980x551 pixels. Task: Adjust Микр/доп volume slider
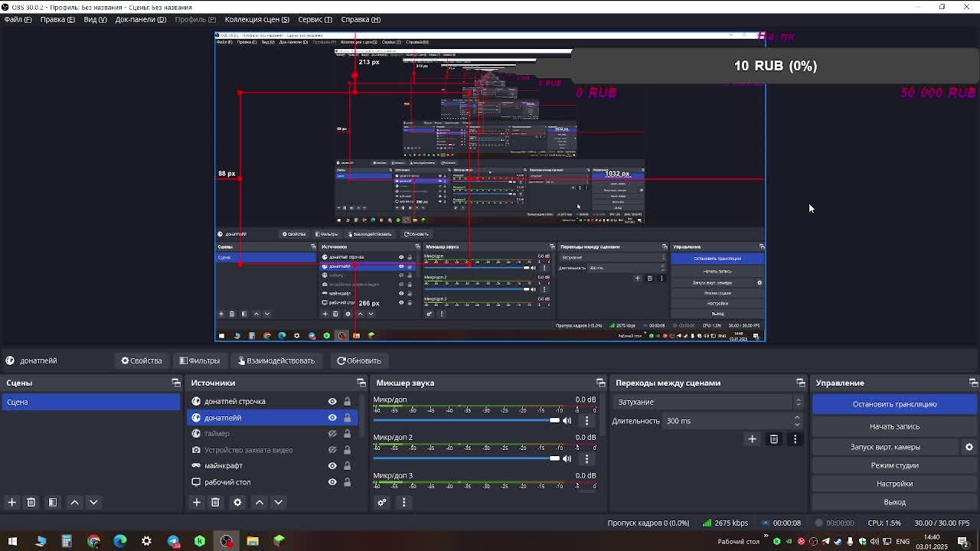[x=466, y=420]
